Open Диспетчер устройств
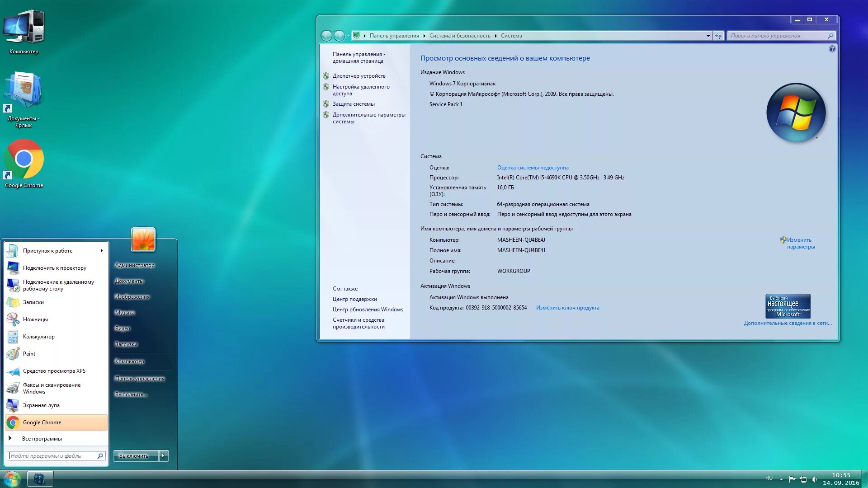 359,76
